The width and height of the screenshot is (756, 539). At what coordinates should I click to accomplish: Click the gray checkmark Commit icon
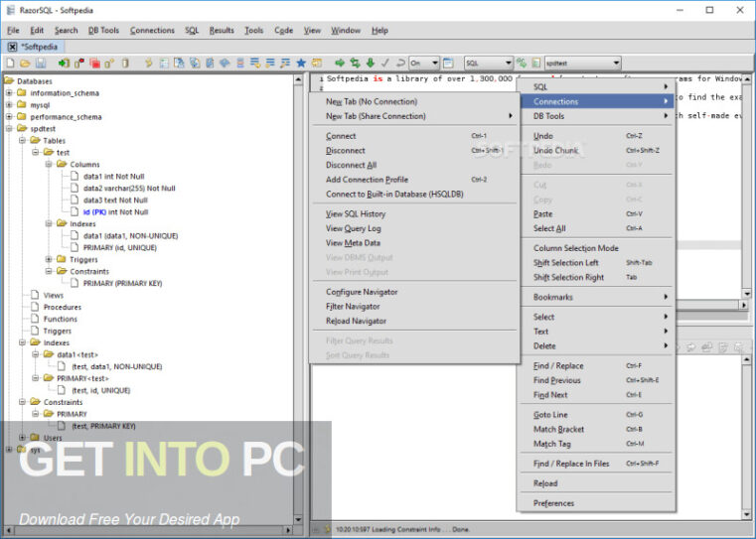pos(385,64)
